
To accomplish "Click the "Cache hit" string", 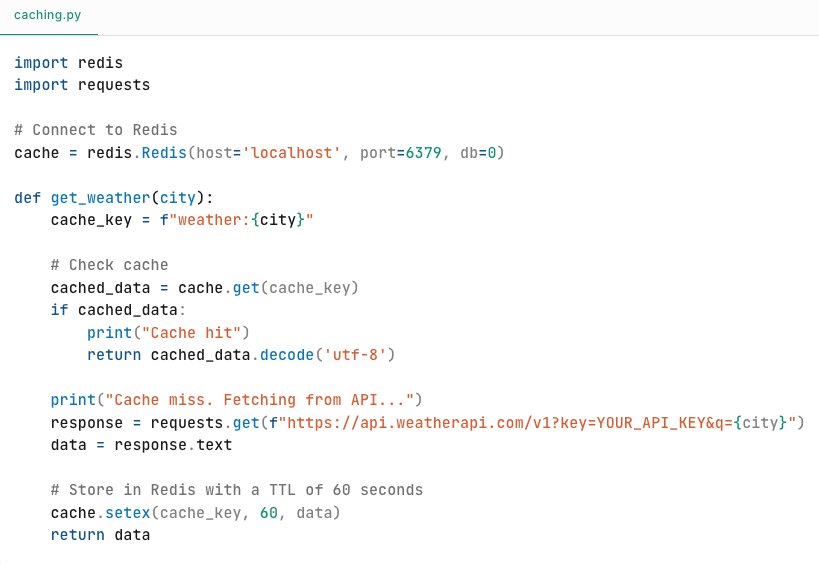I will click(191, 333).
